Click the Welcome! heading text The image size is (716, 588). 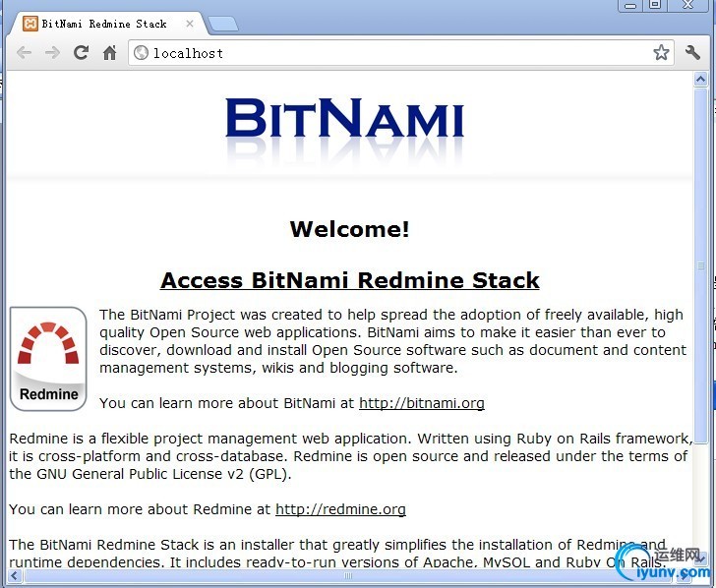[350, 229]
